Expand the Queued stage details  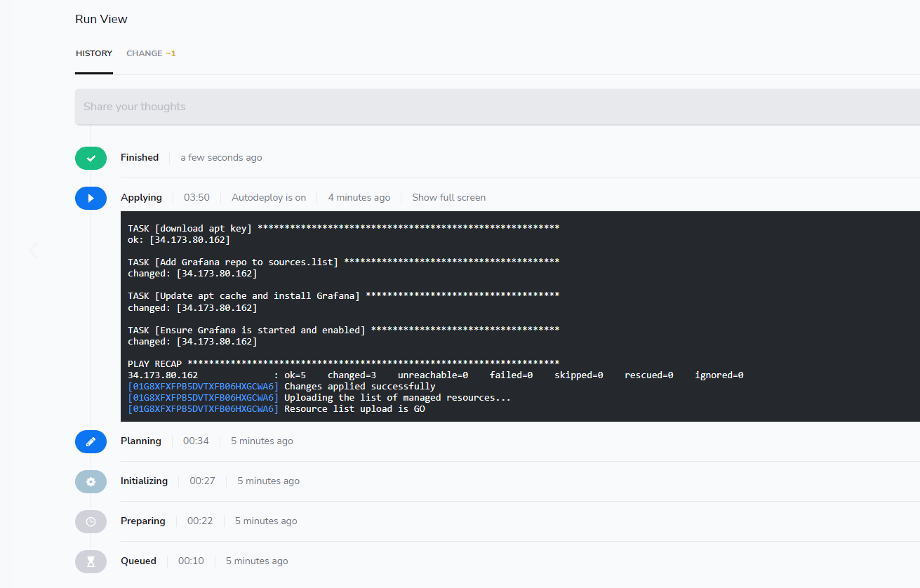coord(138,561)
